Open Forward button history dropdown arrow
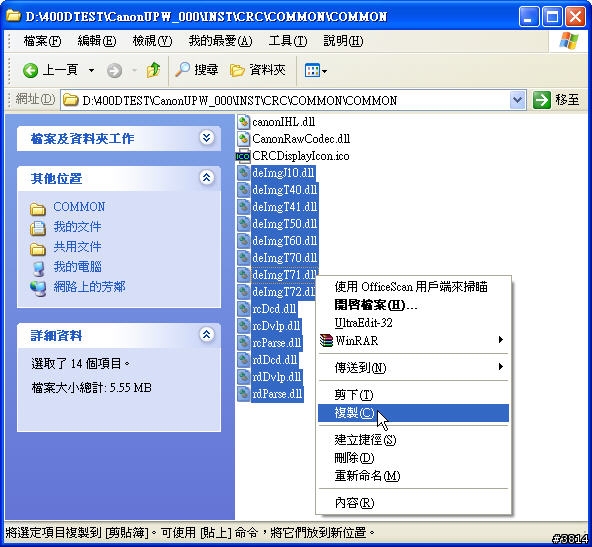Viewport: 592px width, 547px height. 134,70
